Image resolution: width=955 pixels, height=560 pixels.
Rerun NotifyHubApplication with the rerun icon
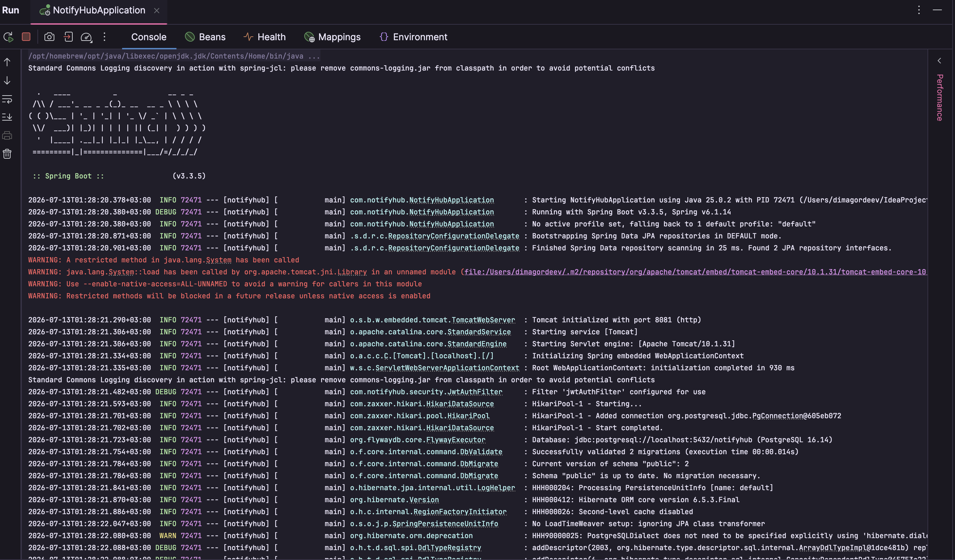[x=8, y=37]
